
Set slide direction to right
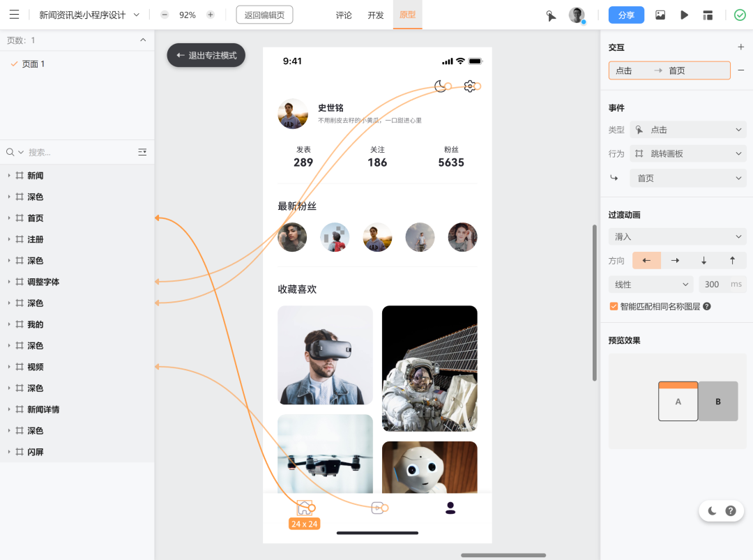coord(675,260)
